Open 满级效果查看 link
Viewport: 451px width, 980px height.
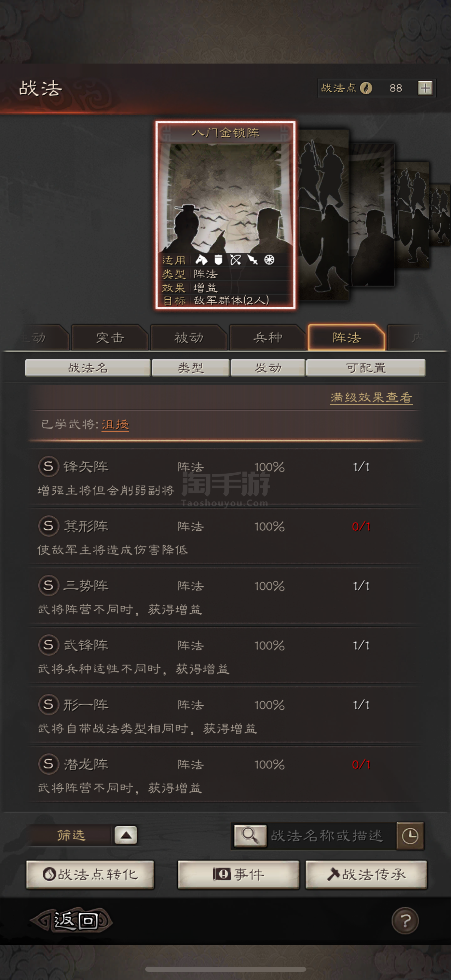[x=371, y=397]
